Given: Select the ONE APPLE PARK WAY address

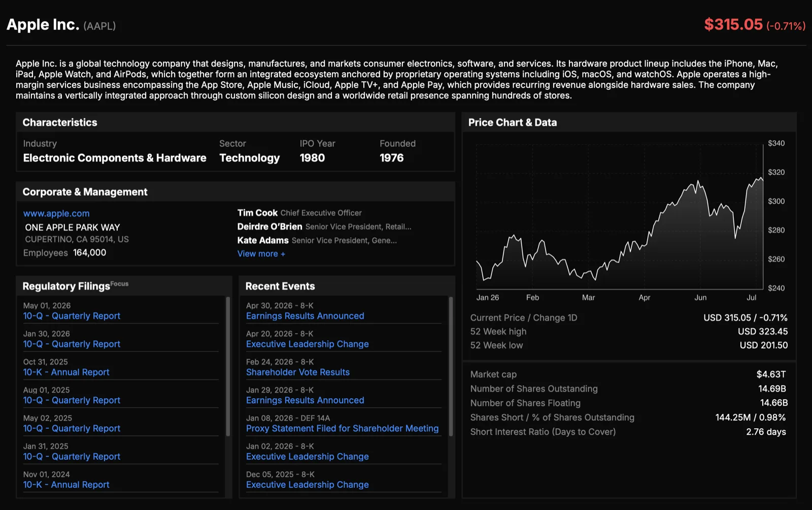Looking at the screenshot, I should point(73,227).
